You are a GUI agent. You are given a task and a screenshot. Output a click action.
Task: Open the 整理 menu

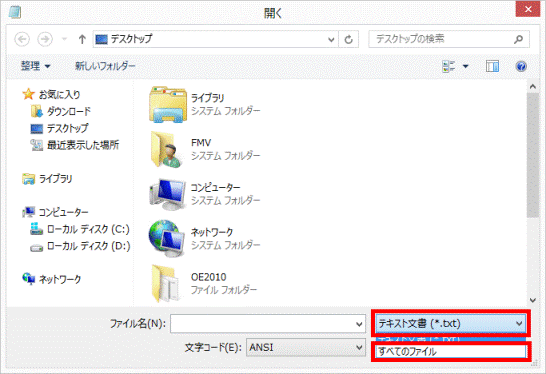[x=35, y=66]
